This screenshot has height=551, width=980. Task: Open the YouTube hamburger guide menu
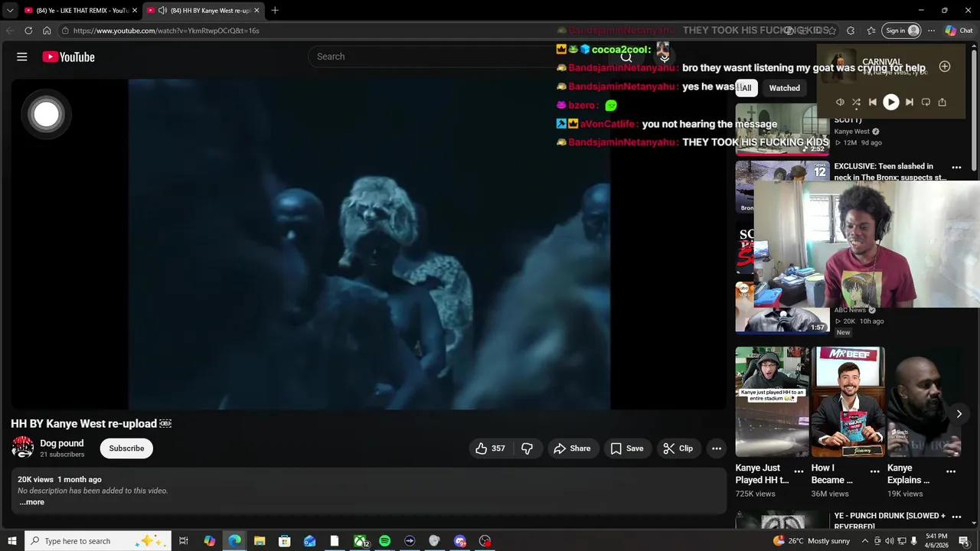(22, 57)
